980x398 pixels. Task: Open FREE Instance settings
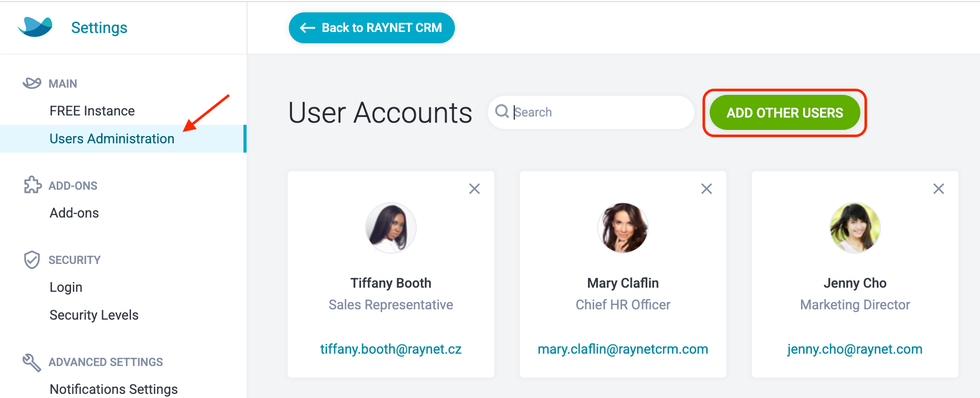click(92, 111)
